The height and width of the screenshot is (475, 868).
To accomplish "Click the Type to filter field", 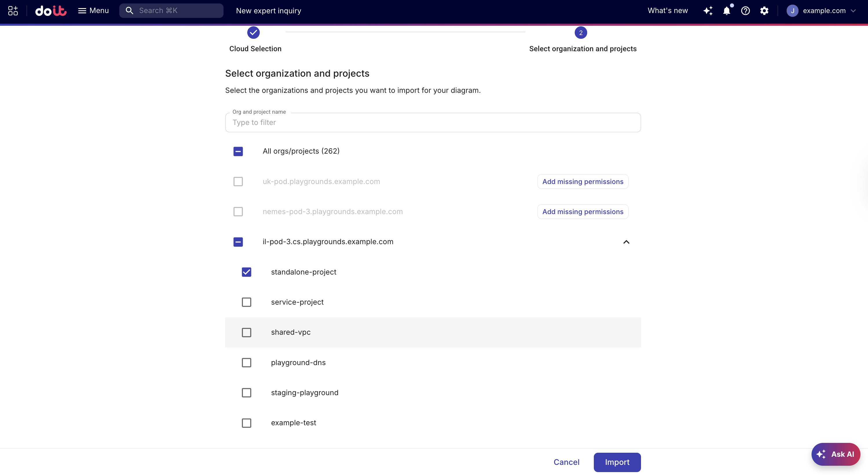I will click(x=433, y=122).
